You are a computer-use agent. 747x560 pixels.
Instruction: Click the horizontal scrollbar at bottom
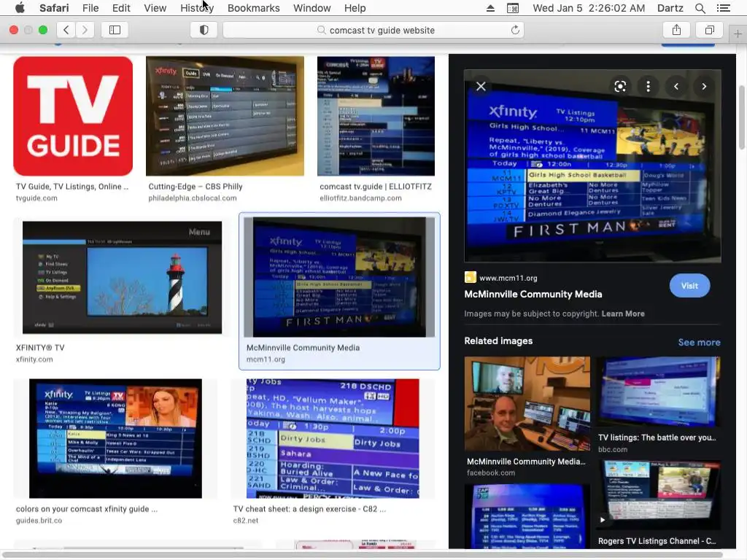pos(362,555)
